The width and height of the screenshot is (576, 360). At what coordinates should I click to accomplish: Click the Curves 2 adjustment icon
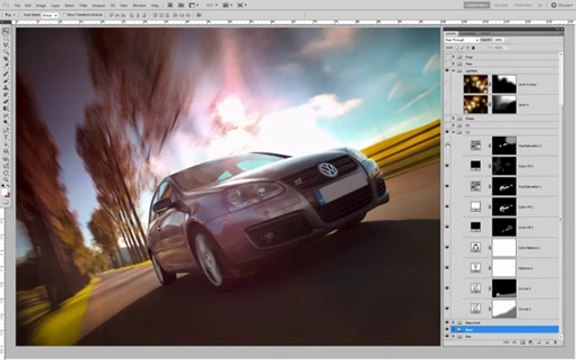pyautogui.click(x=476, y=288)
